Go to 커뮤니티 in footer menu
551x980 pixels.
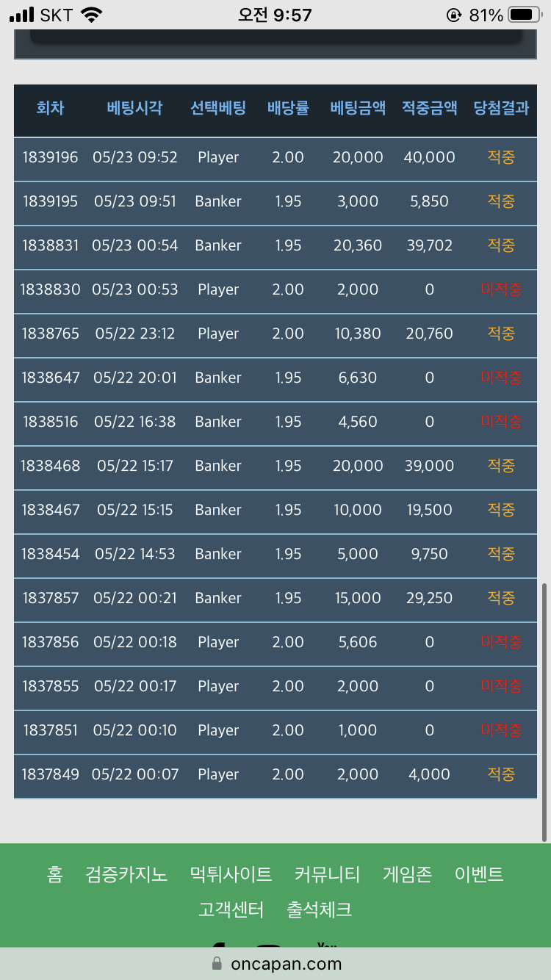[327, 874]
